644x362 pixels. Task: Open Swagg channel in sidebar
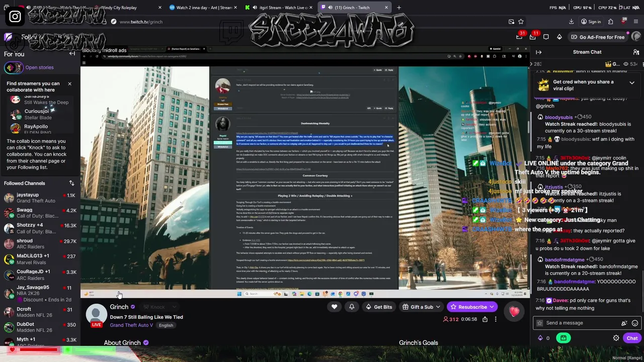click(x=40, y=213)
